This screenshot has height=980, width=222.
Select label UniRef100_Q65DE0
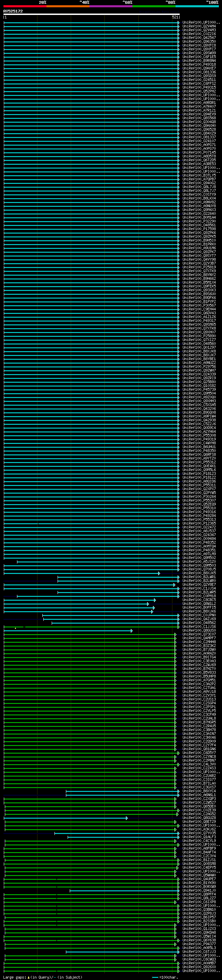pos(199,806)
